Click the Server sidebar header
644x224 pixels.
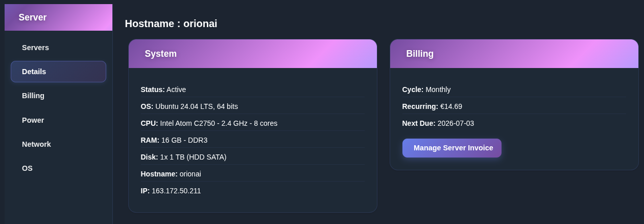58,17
